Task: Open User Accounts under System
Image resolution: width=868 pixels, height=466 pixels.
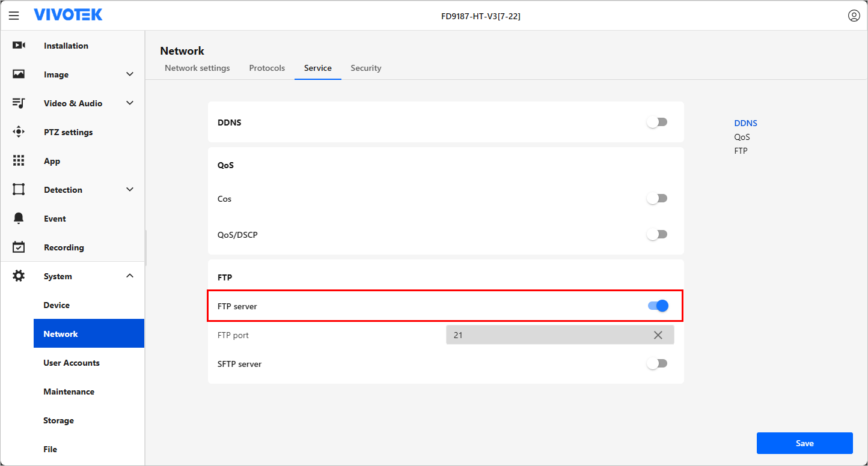Action: pyautogui.click(x=72, y=363)
